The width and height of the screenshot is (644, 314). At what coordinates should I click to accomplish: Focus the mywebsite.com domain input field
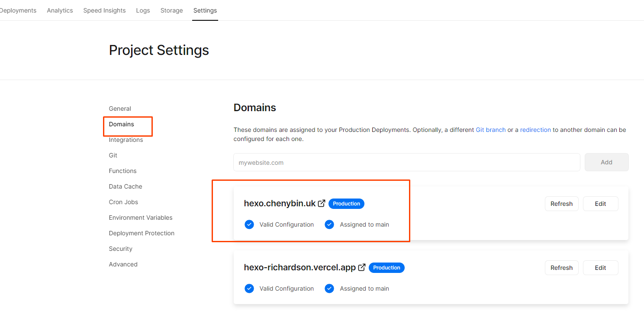(406, 163)
